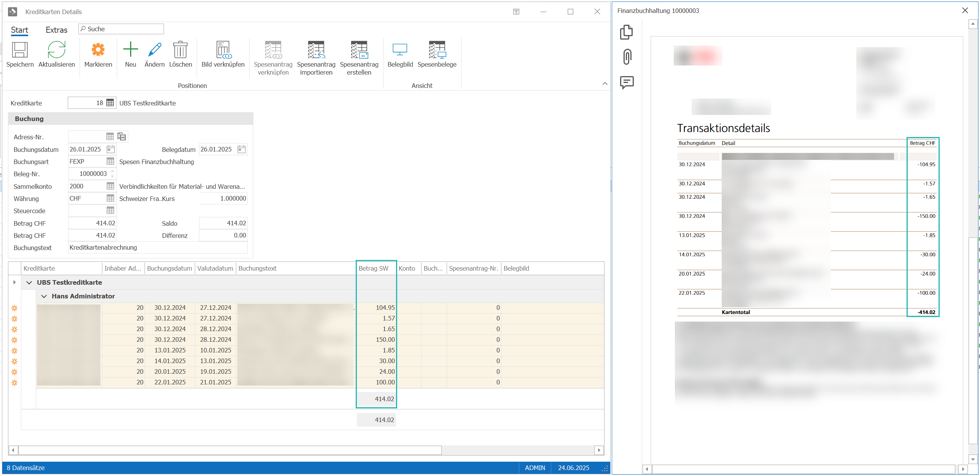Open Währung lookup list
This screenshot has height=475, width=980.
[x=110, y=198]
